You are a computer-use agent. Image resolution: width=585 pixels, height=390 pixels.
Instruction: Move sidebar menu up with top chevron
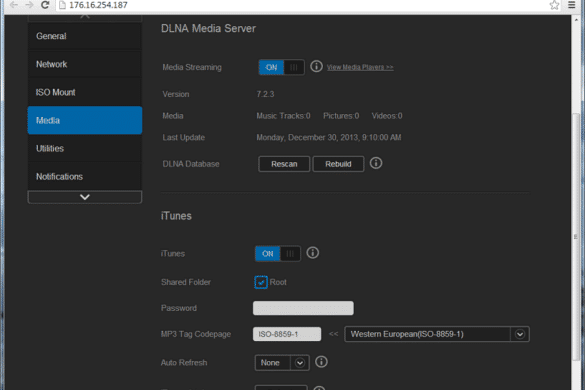(85, 17)
